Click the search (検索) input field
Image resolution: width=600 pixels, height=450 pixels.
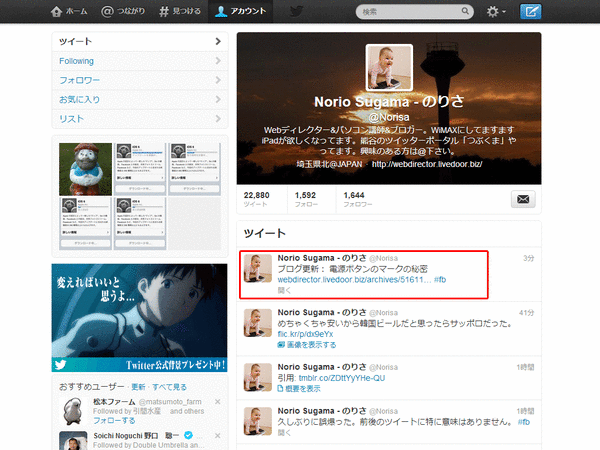click(414, 11)
